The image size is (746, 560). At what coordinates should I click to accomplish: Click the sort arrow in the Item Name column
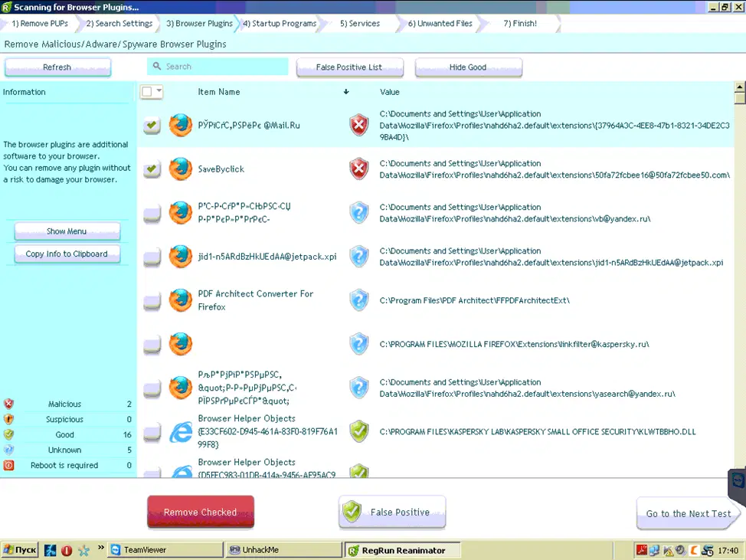click(346, 92)
